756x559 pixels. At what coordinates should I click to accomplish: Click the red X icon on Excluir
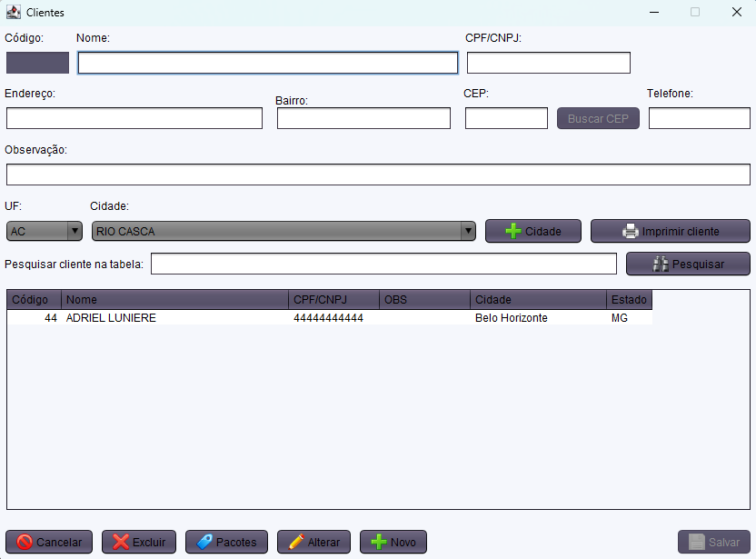click(121, 542)
